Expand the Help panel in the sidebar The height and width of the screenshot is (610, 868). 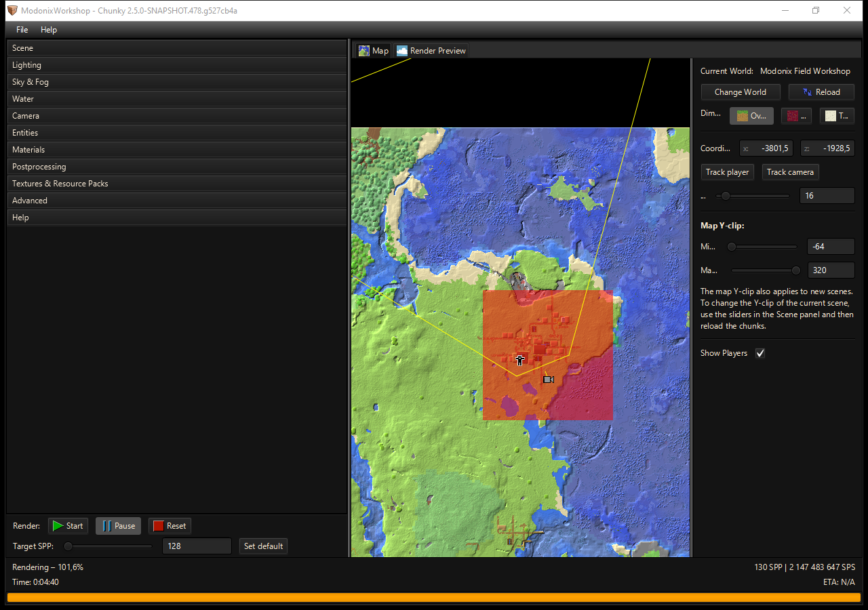tap(176, 218)
